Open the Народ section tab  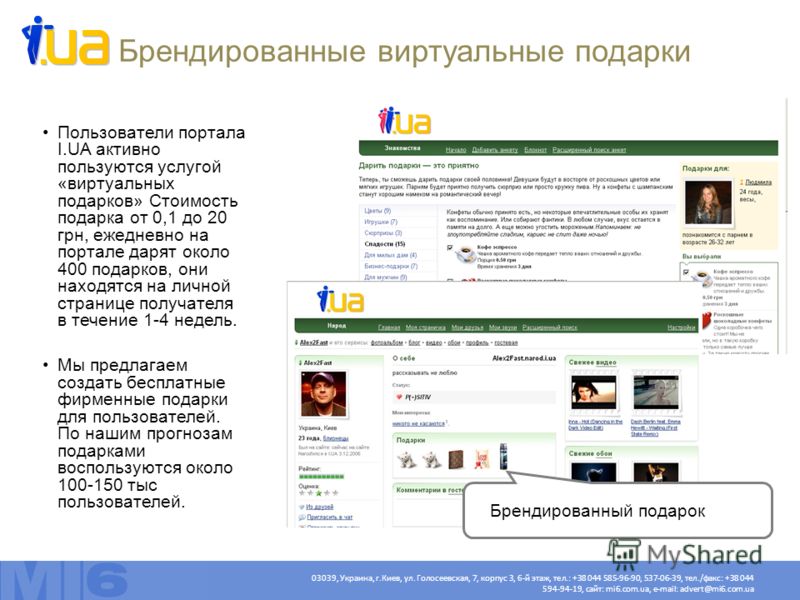pos(336,326)
